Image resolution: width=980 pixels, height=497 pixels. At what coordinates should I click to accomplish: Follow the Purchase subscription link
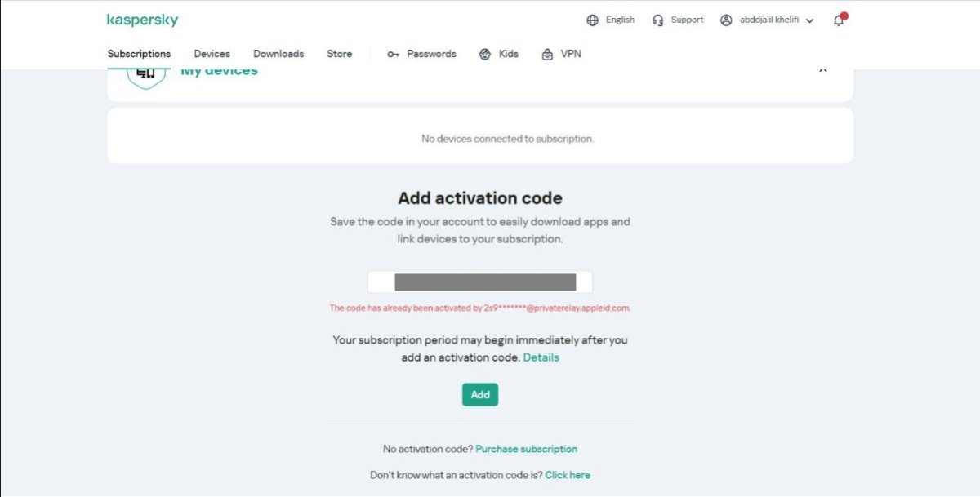pyautogui.click(x=526, y=449)
